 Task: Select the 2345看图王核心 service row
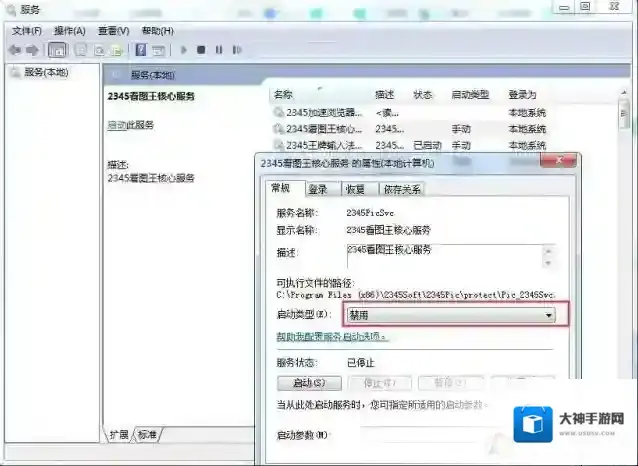(x=410, y=129)
